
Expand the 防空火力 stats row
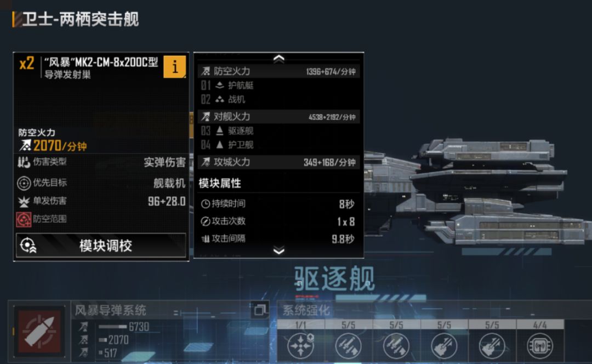(278, 71)
